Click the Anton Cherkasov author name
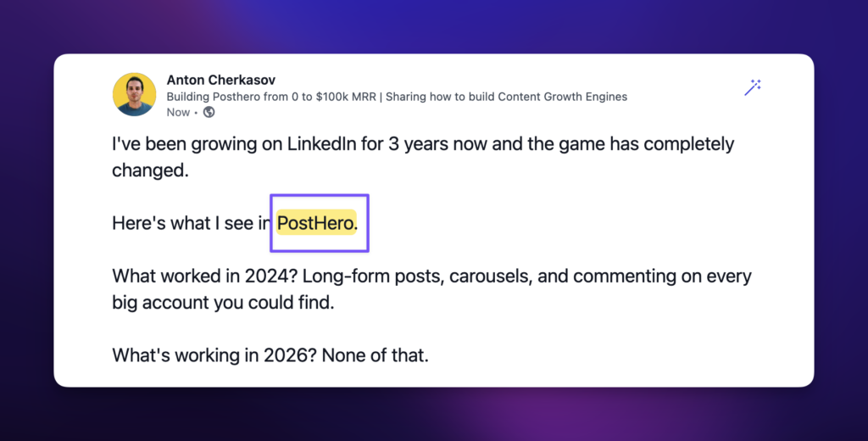Image resolution: width=868 pixels, height=441 pixels. (x=220, y=80)
